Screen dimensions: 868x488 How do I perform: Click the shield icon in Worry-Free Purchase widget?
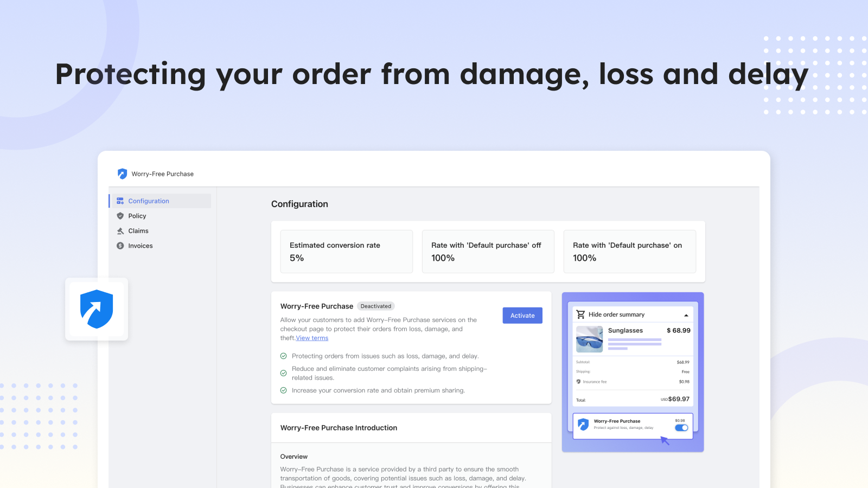[x=583, y=424]
